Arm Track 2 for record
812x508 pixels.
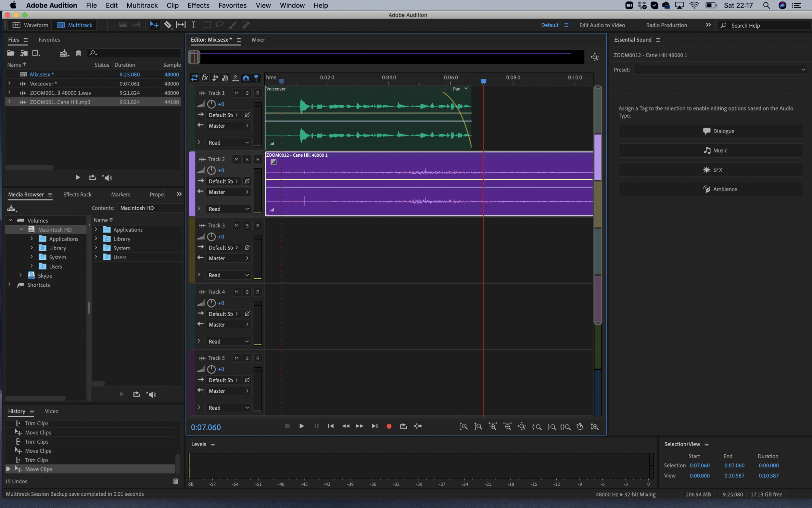click(258, 159)
